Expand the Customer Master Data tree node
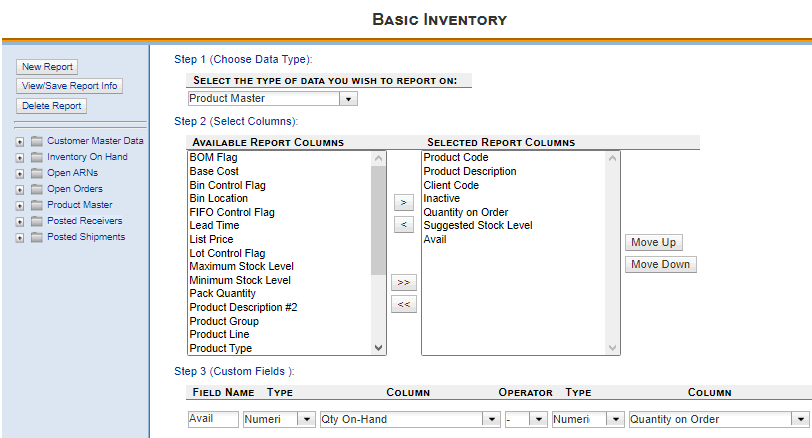812x438 pixels. [20, 142]
